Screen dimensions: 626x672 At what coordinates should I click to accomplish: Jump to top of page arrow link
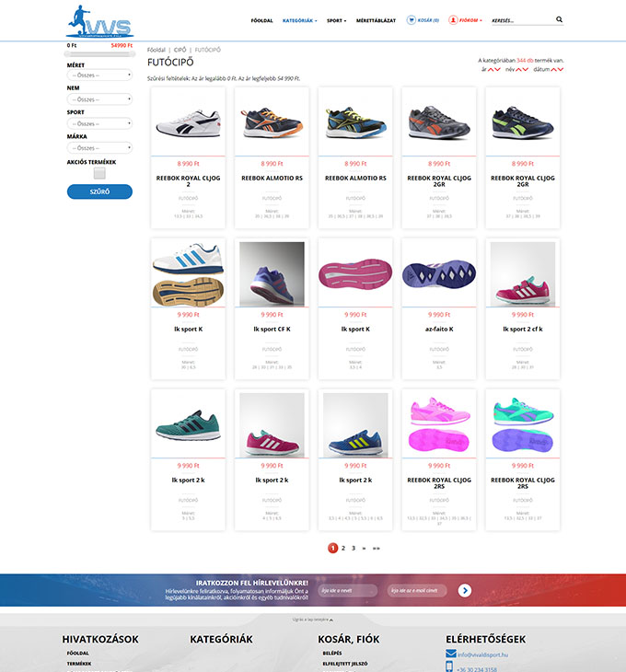pos(312,620)
